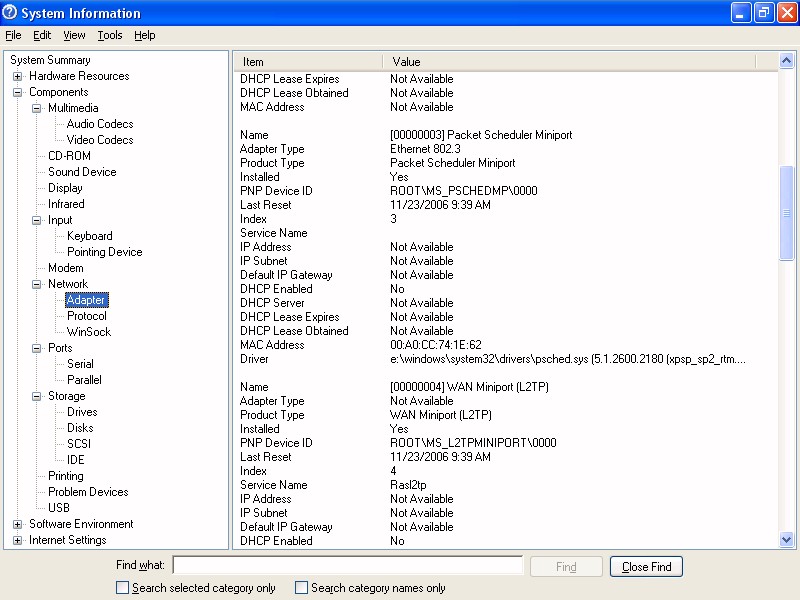Viewport: 800px width, 600px height.
Task: Select Sound Device in the tree
Action: click(82, 172)
